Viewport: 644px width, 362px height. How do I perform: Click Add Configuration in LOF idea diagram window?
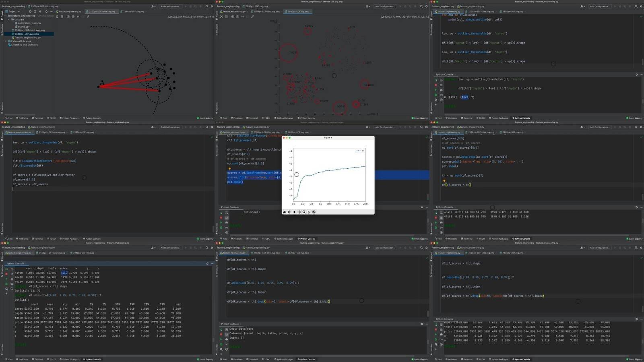click(170, 6)
